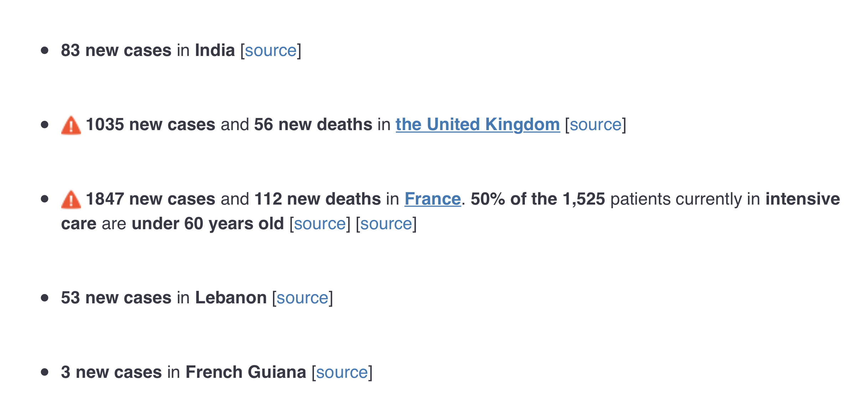Screen dimensions: 868x401
Task: Open the French Guiana source link
Action: pyautogui.click(x=342, y=372)
